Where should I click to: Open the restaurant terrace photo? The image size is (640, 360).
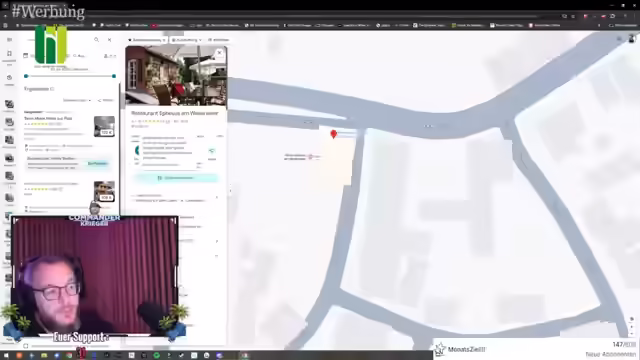tap(176, 76)
